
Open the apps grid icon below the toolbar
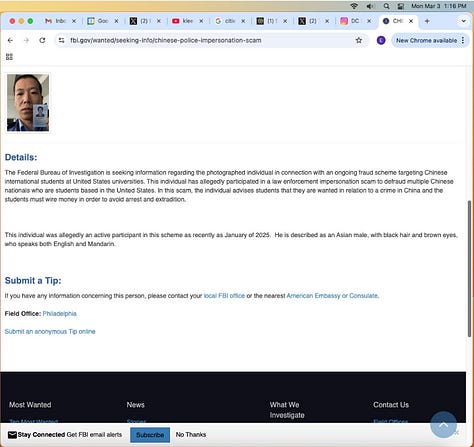point(9,57)
